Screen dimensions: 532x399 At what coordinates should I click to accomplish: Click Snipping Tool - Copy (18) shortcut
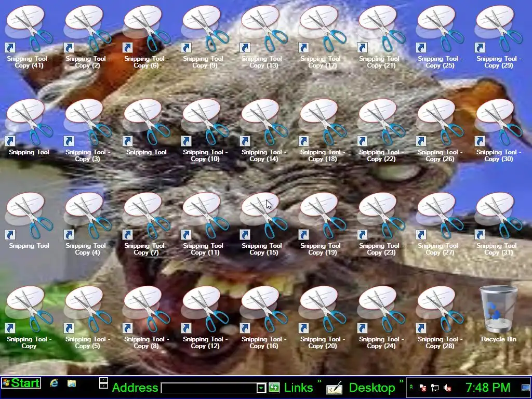coord(322,130)
